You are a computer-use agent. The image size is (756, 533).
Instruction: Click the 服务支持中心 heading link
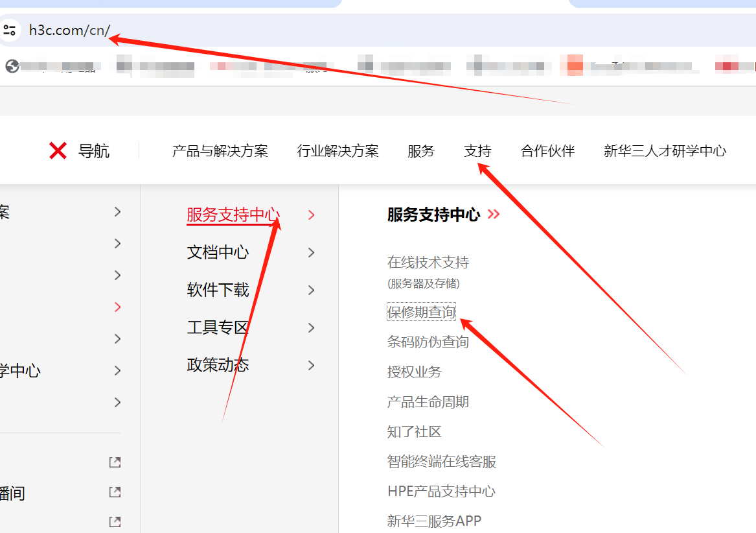click(433, 215)
